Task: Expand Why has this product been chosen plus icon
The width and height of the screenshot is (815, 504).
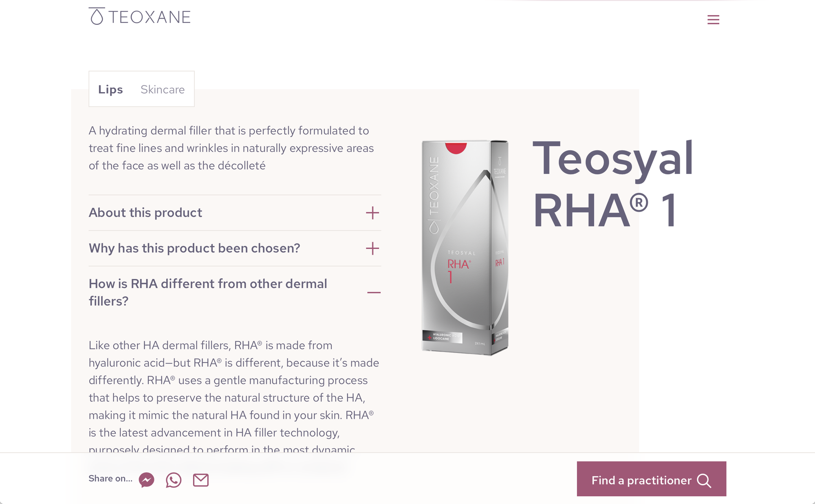Action: (x=372, y=249)
